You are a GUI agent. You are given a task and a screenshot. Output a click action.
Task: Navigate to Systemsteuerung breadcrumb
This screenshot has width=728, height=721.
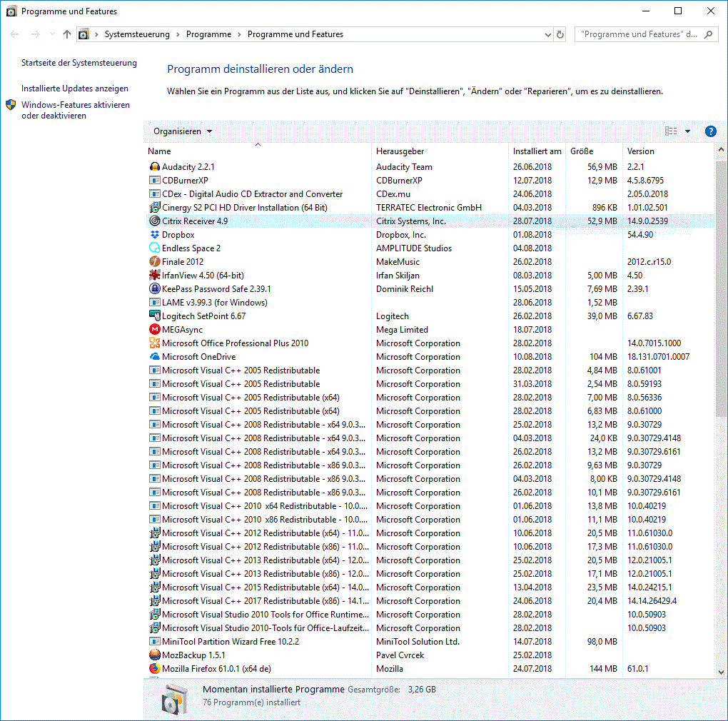(137, 34)
